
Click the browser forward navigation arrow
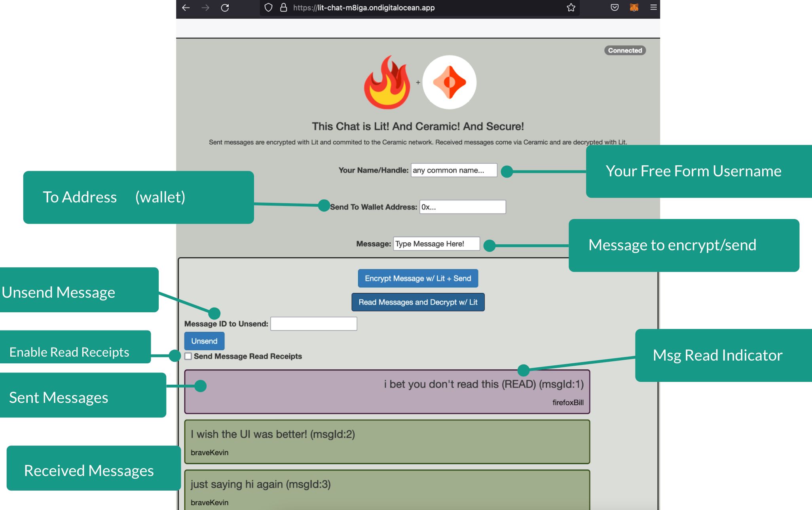207,8
